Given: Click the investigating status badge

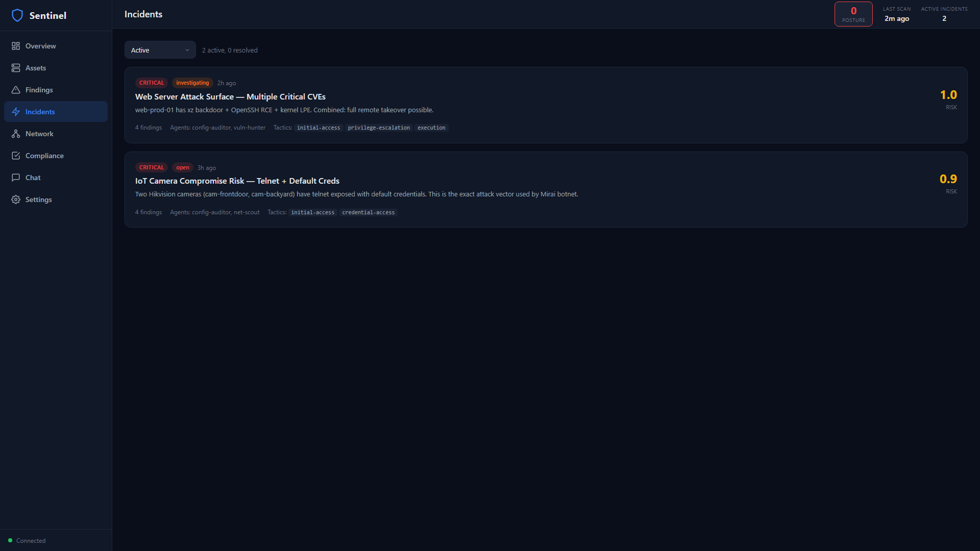Looking at the screenshot, I should click(192, 83).
